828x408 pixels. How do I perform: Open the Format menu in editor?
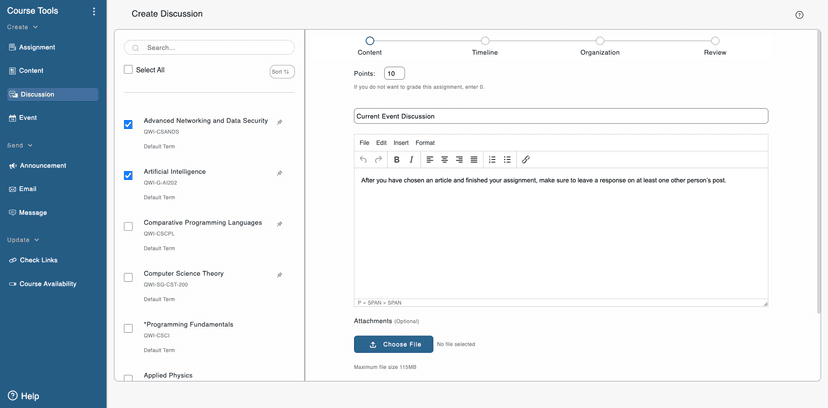click(x=425, y=143)
